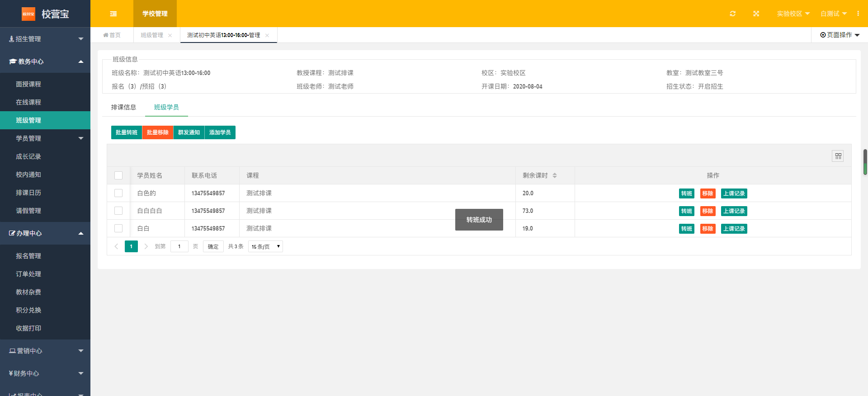Image resolution: width=868 pixels, height=396 pixels.
Task: Click the fullscreen expand icon
Action: 756,14
